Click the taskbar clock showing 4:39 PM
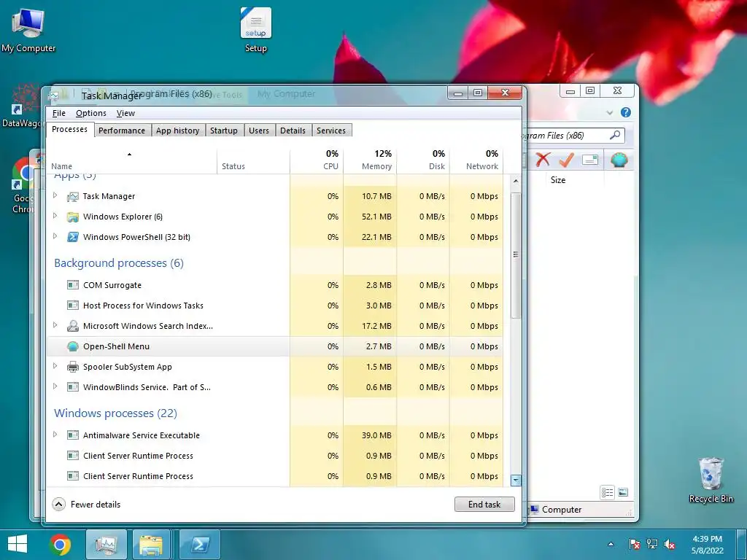 point(708,544)
